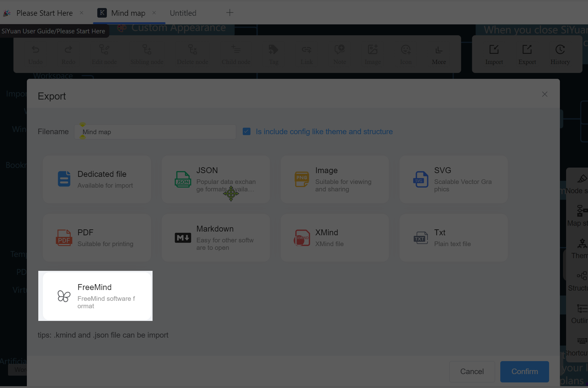
Task: Click Undo in mind map toolbar
Action: (36, 55)
